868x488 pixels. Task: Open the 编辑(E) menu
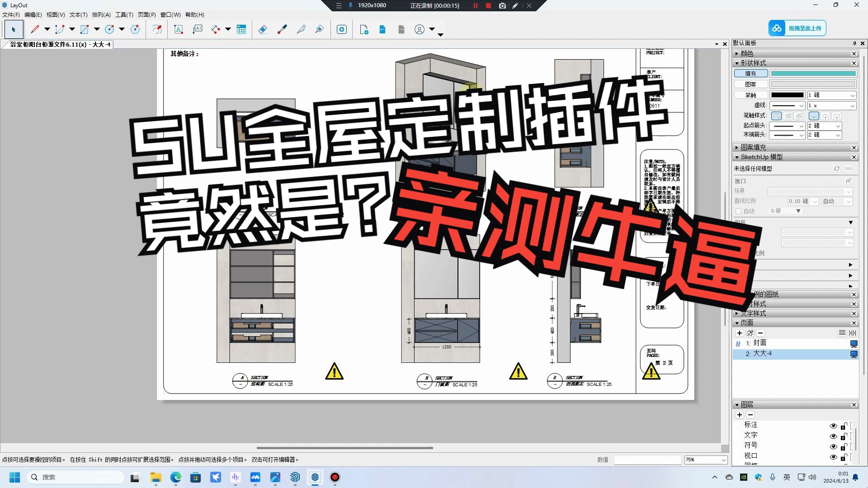tap(33, 15)
